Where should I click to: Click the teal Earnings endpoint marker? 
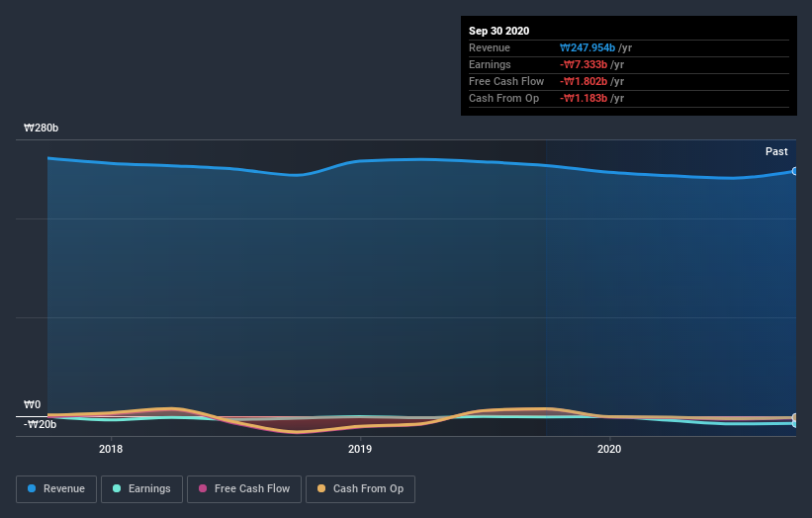(x=795, y=424)
